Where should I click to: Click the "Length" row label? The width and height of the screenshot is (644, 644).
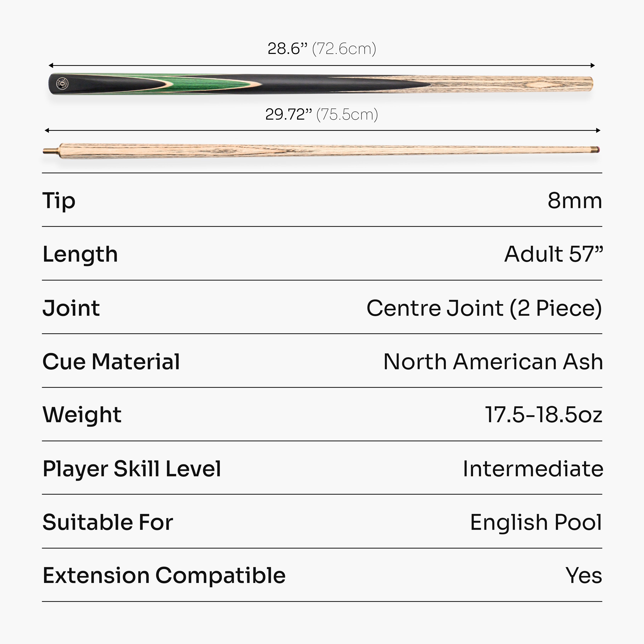point(80,254)
